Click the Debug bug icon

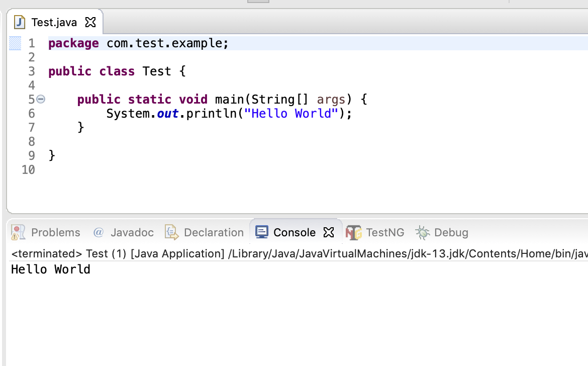pyautogui.click(x=422, y=232)
